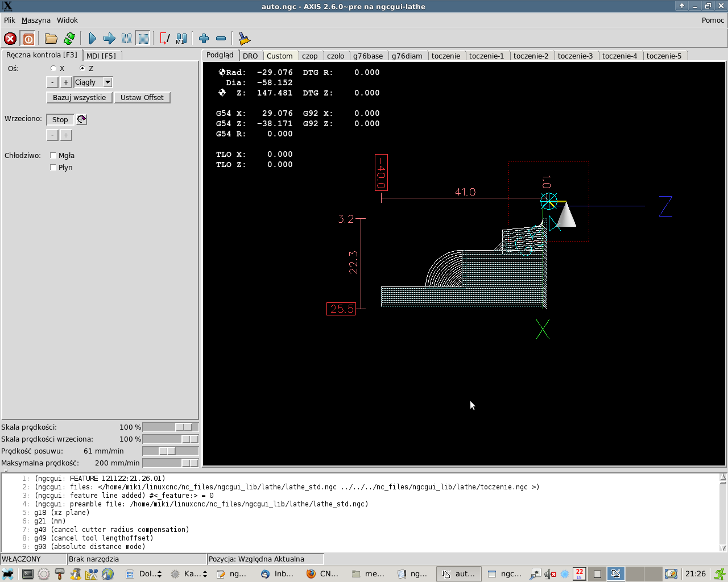728x582 pixels.
Task: Switch to Podgląd preview tab
Action: pos(220,55)
